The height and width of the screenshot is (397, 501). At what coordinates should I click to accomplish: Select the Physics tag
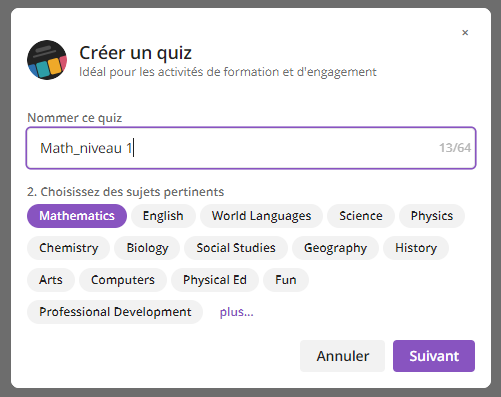[432, 216]
